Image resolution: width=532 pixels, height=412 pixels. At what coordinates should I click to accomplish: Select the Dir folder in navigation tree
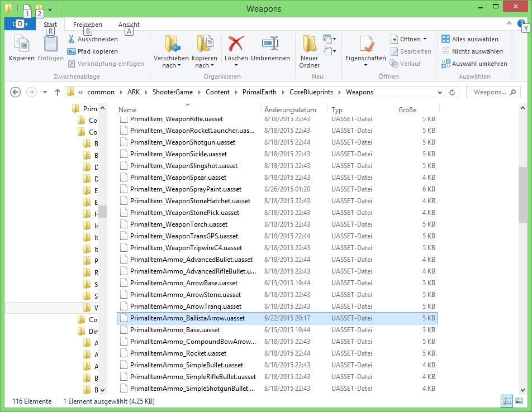[88, 332]
